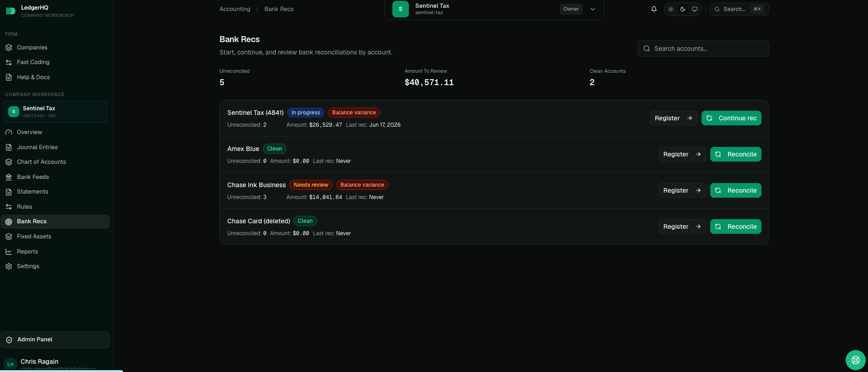Viewport: 868px width, 372px height.
Task: Click Balance variance badge on Chase Ink row
Action: coord(362,185)
